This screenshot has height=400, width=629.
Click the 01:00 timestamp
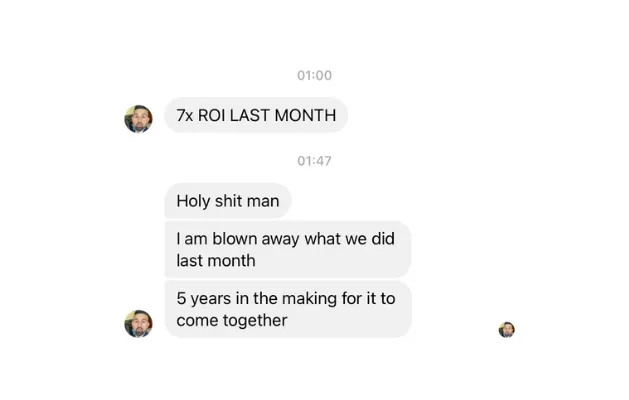(314, 75)
